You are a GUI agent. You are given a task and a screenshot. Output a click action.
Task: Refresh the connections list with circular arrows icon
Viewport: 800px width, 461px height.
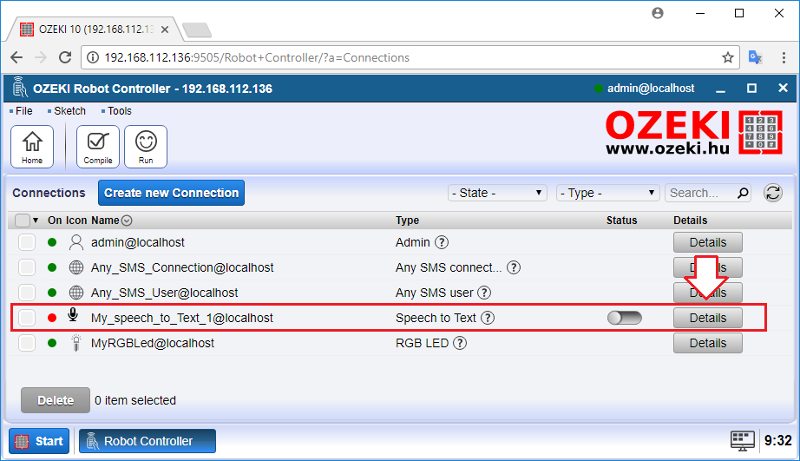pyautogui.click(x=773, y=193)
